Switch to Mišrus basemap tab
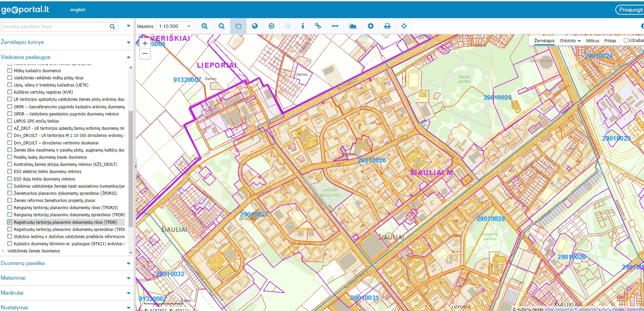 pyautogui.click(x=592, y=41)
